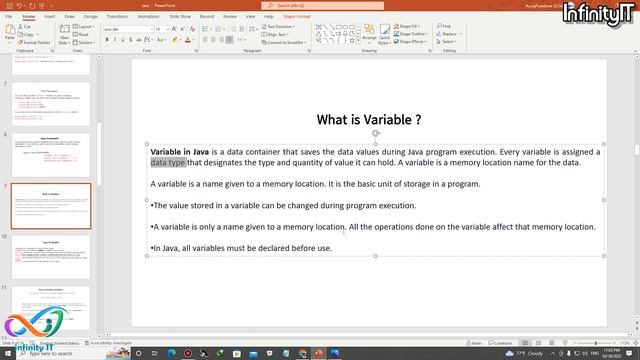The width and height of the screenshot is (640, 360).
Task: Redo the last action
Action: pyautogui.click(x=32, y=6)
